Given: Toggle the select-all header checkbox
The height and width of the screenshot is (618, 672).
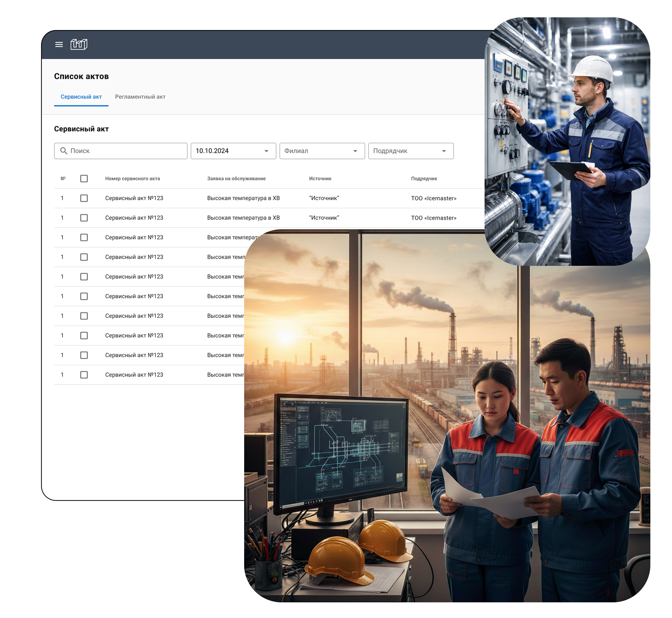Looking at the screenshot, I should click(84, 179).
